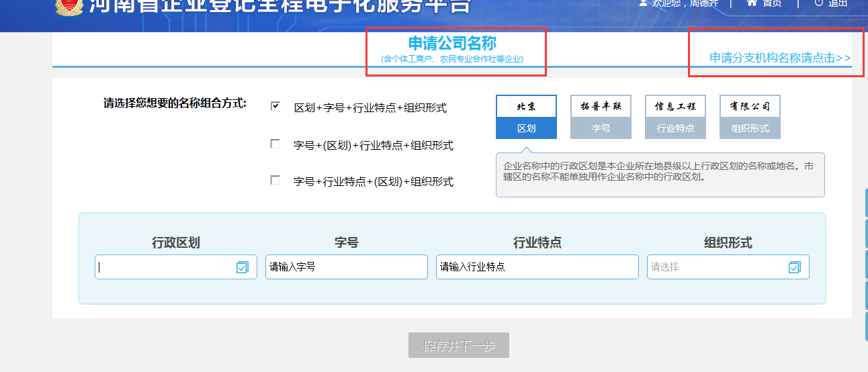The width and height of the screenshot is (868, 372).
Task: Click the user profile icon beside the welcome text
Action: [x=643, y=3]
